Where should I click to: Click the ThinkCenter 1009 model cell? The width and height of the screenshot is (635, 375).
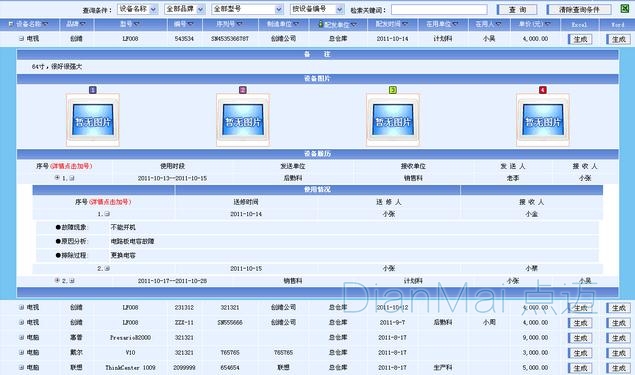click(x=130, y=368)
